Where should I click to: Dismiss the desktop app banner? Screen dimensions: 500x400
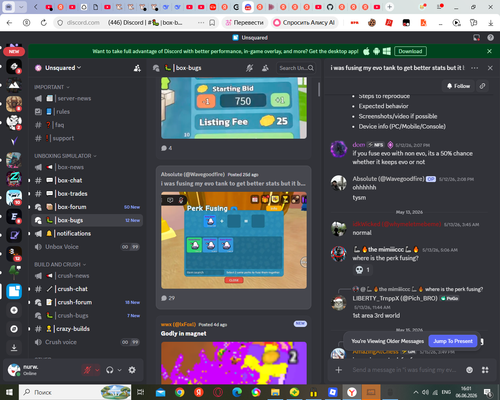tap(489, 51)
